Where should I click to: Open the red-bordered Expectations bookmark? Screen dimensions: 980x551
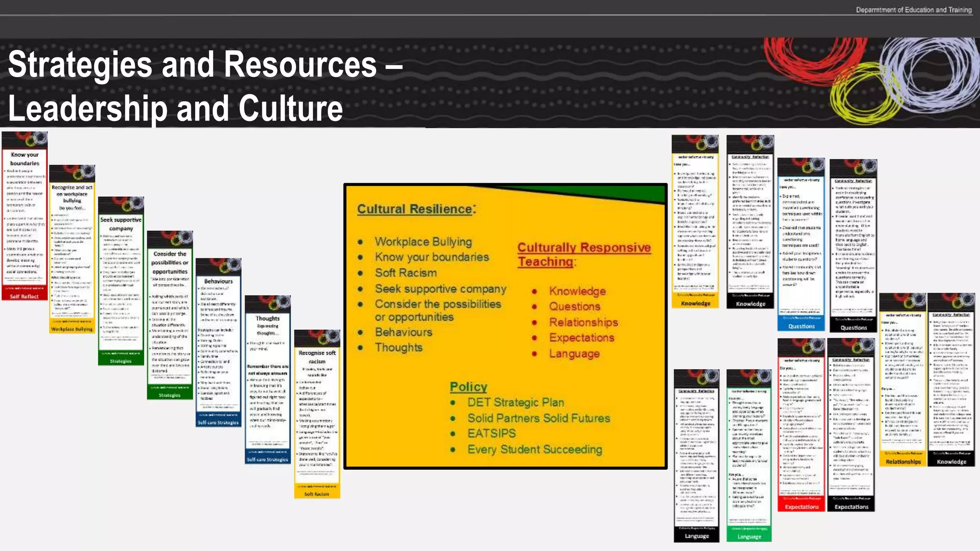tap(802, 425)
